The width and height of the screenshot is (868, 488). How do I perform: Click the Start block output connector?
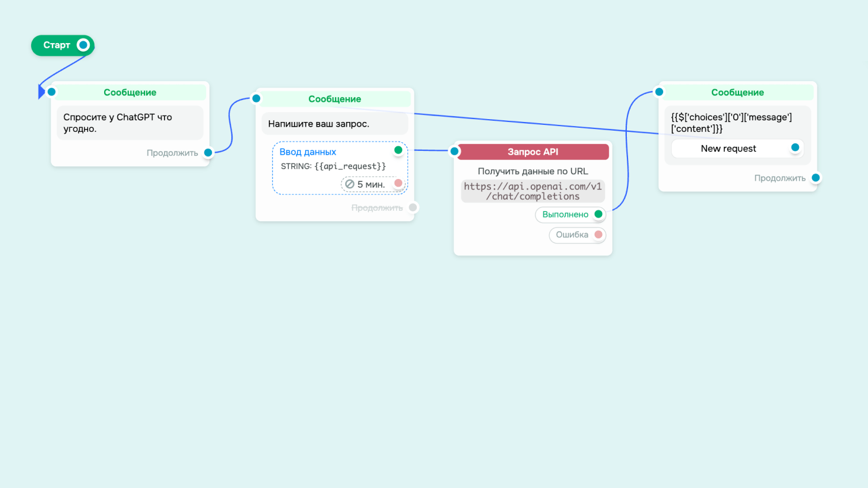83,45
